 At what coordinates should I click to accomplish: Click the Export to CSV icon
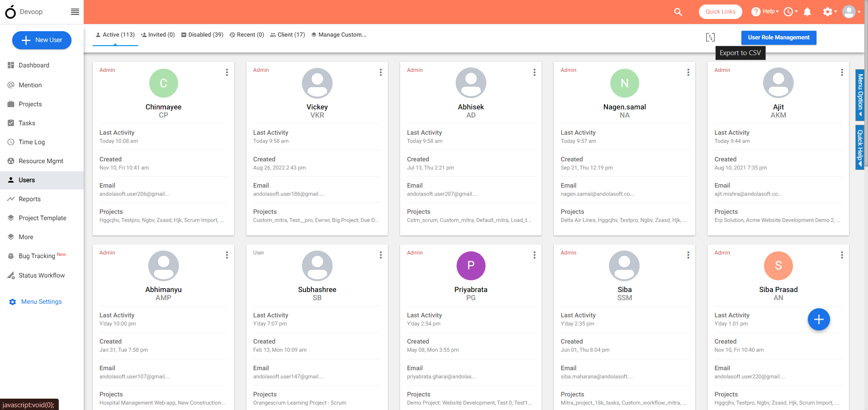[710, 38]
